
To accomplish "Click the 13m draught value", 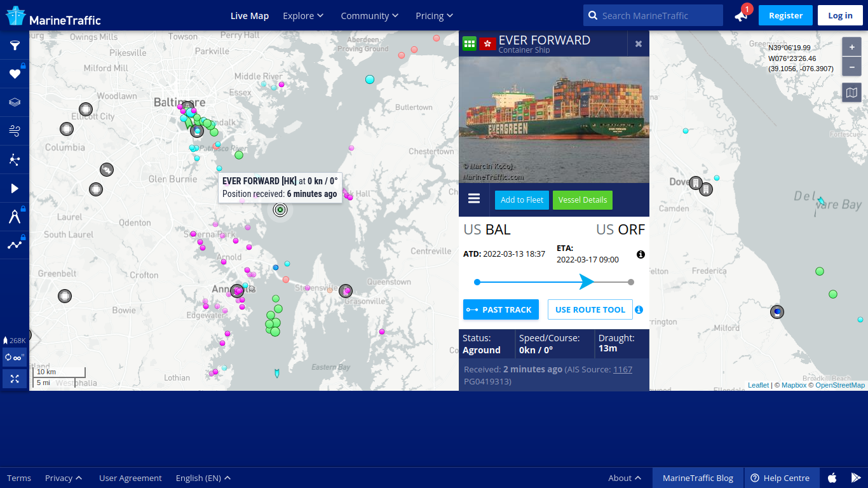I will (x=608, y=348).
